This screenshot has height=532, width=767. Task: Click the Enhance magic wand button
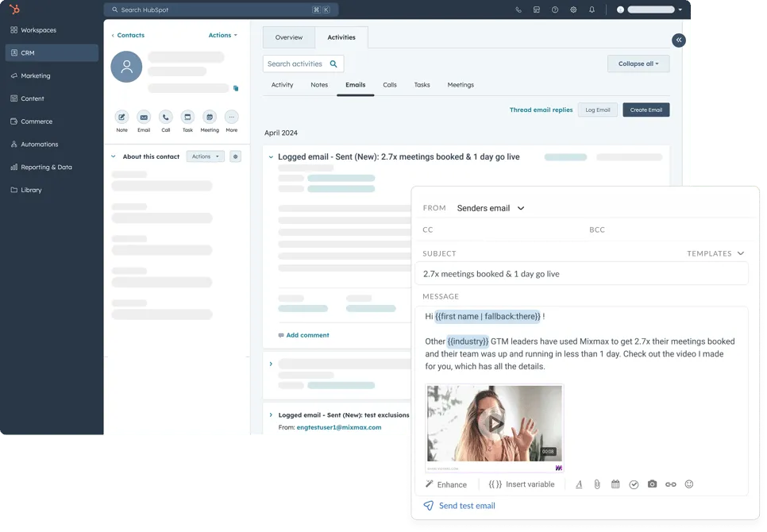pos(446,484)
